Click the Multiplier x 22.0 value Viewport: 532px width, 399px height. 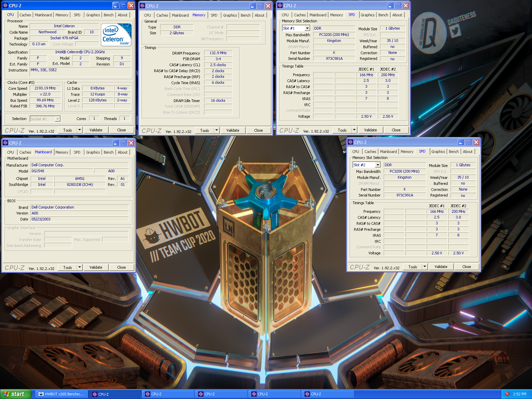45,94
